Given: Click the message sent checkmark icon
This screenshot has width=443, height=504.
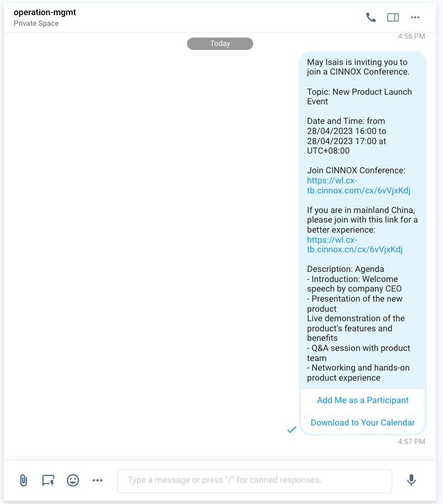Looking at the screenshot, I should coord(291,429).
